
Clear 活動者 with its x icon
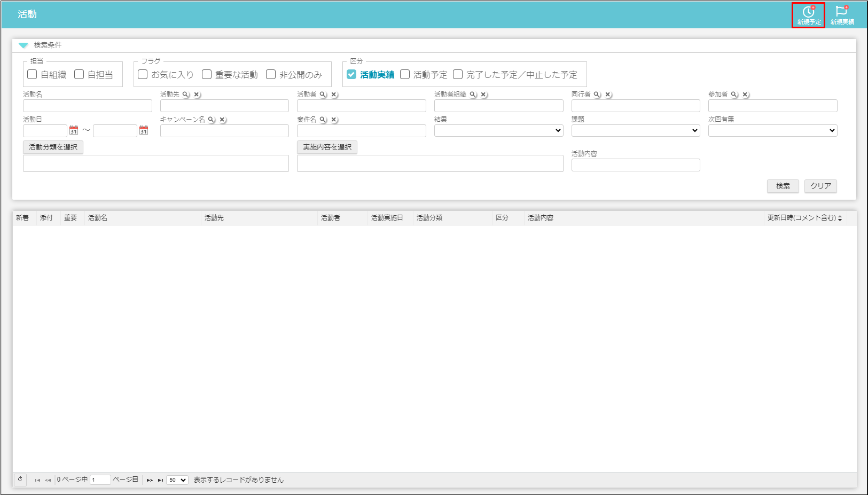[334, 95]
